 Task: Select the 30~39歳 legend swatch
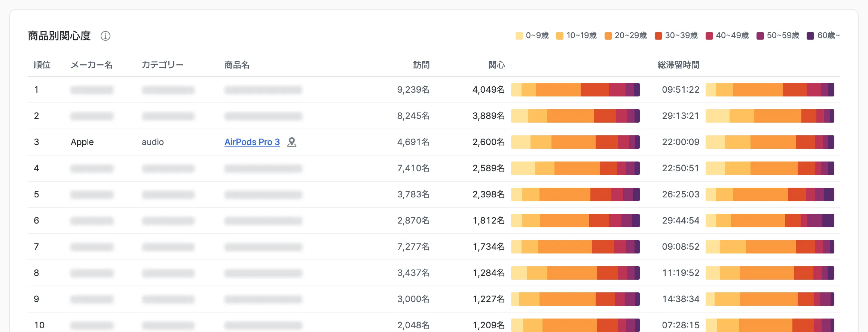click(x=658, y=36)
